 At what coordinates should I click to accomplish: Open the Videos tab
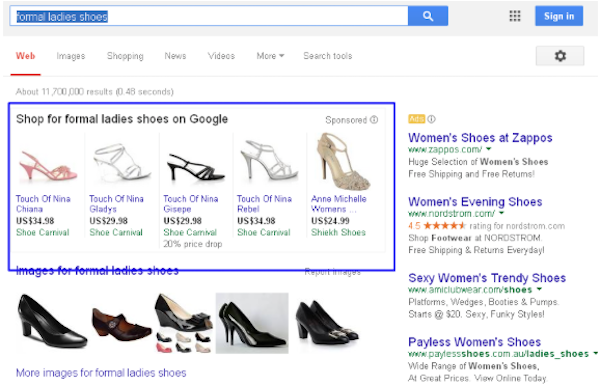point(221,56)
